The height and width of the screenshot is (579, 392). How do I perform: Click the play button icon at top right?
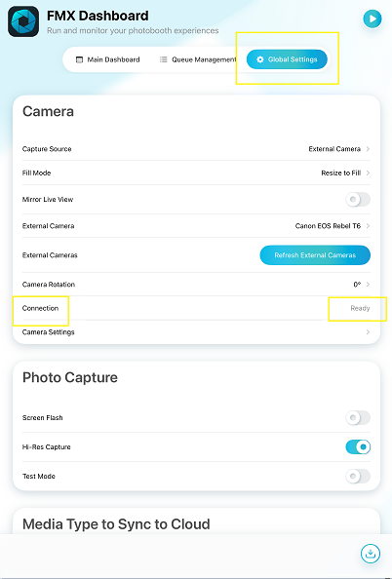372,19
